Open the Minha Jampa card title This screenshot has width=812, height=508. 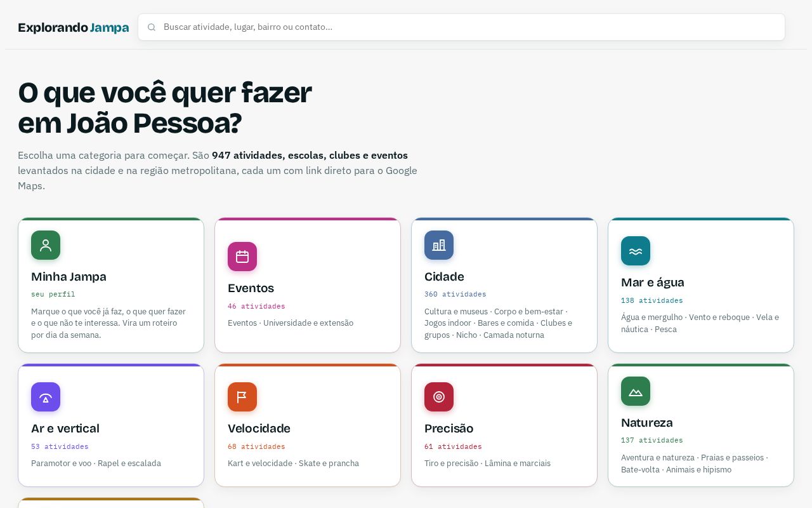tap(69, 277)
